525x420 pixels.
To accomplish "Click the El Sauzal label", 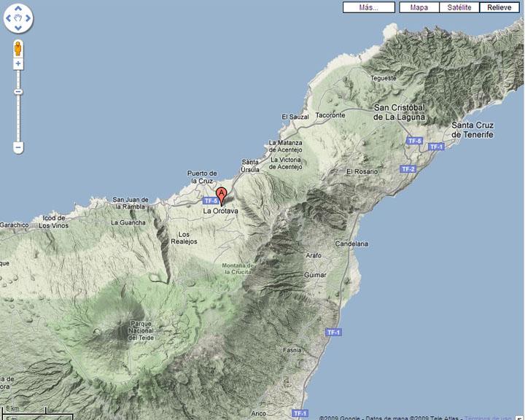I will point(295,117).
